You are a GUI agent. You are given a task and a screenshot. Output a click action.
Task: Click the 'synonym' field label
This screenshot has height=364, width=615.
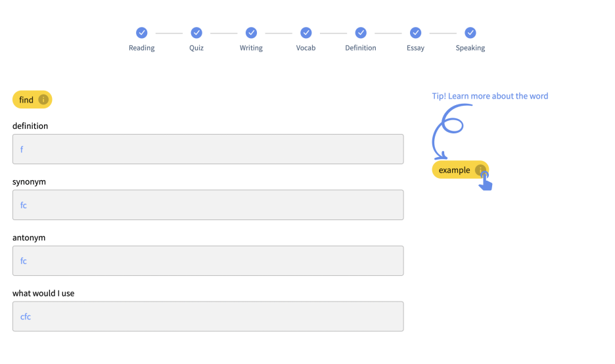(x=29, y=182)
